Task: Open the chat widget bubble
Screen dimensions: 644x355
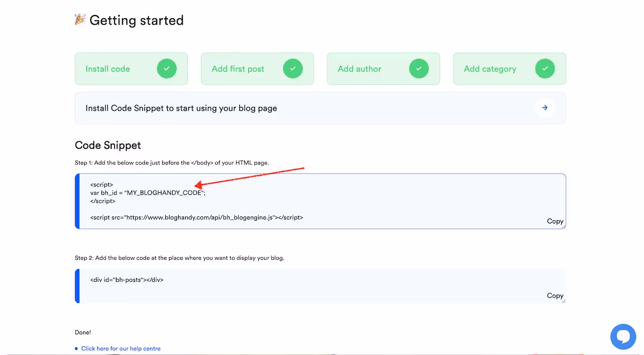Action: point(623,337)
